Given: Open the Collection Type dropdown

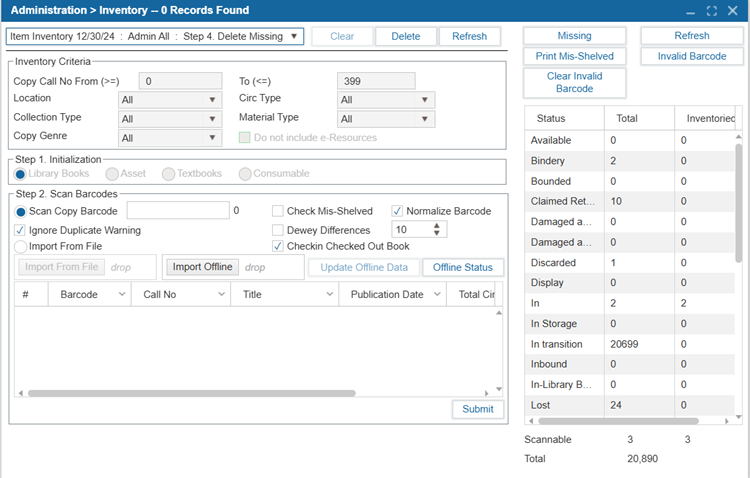Looking at the screenshot, I should pos(170,119).
